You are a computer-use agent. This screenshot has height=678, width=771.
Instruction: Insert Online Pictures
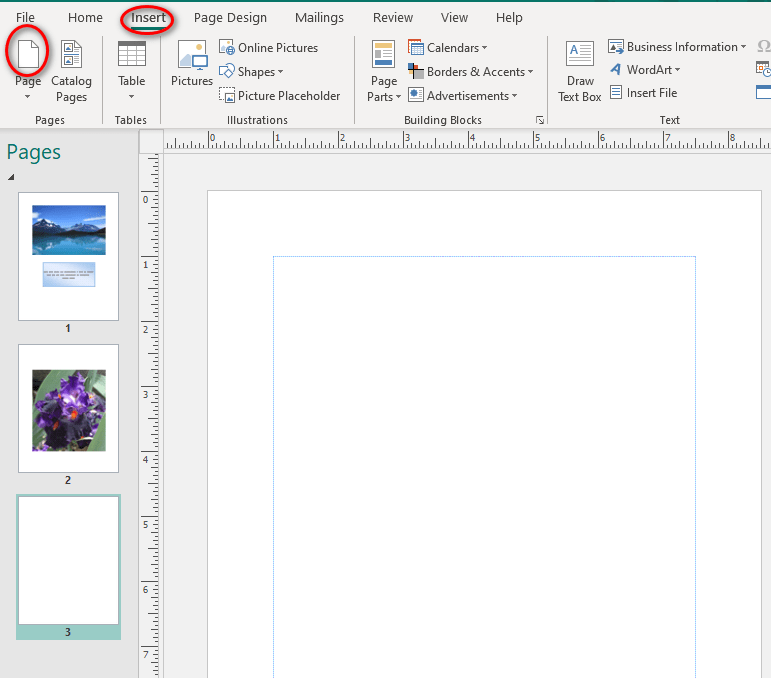pos(268,48)
